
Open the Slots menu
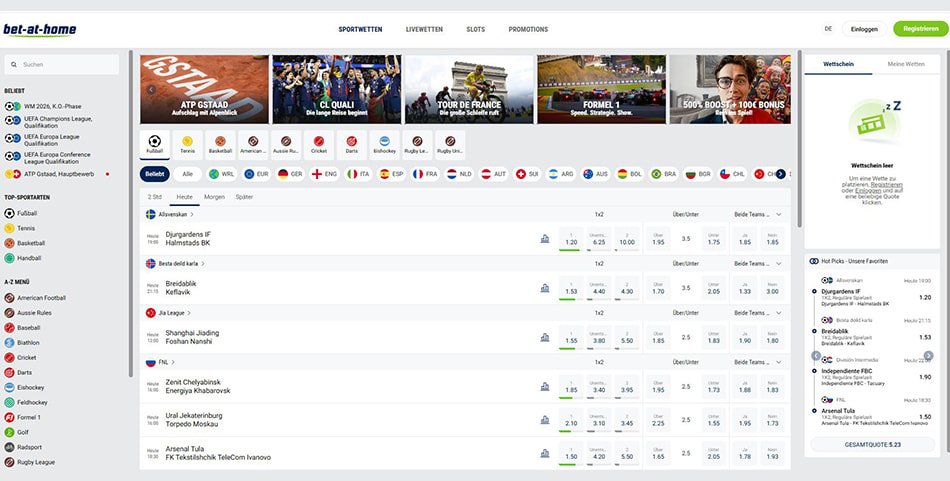[476, 29]
